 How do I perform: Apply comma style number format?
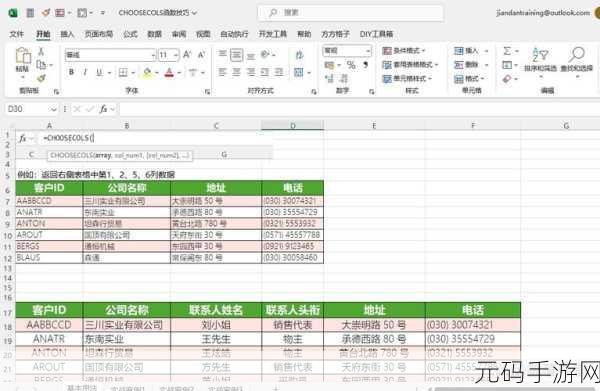(365, 65)
